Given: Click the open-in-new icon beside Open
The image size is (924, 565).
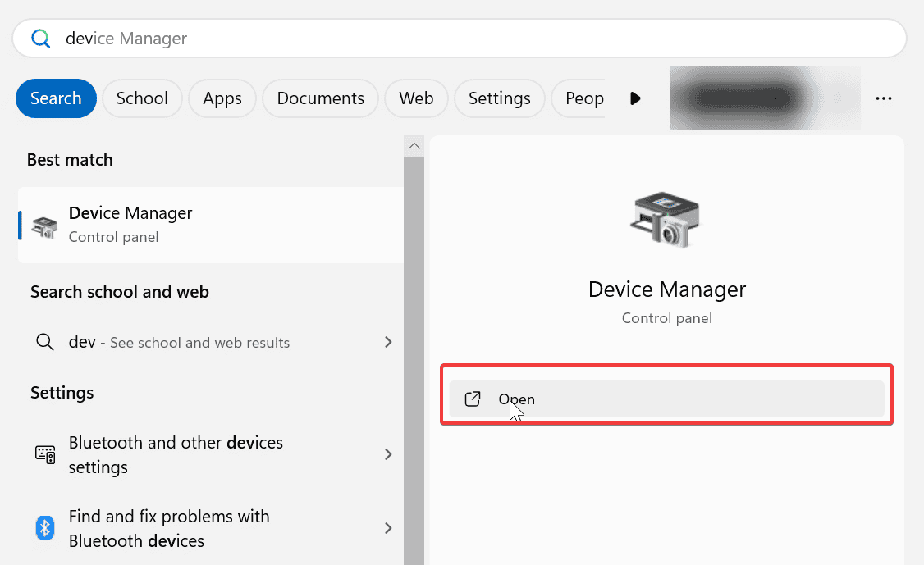Looking at the screenshot, I should point(473,399).
